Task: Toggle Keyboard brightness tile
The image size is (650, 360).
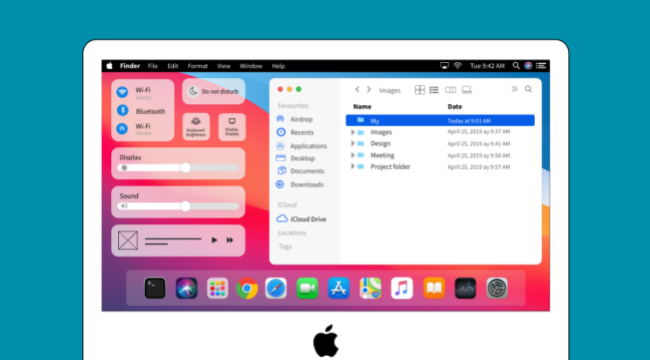Action: pos(196,127)
